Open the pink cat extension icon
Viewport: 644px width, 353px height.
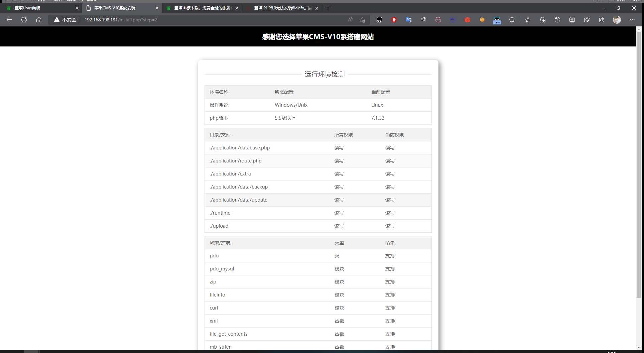[x=438, y=20]
